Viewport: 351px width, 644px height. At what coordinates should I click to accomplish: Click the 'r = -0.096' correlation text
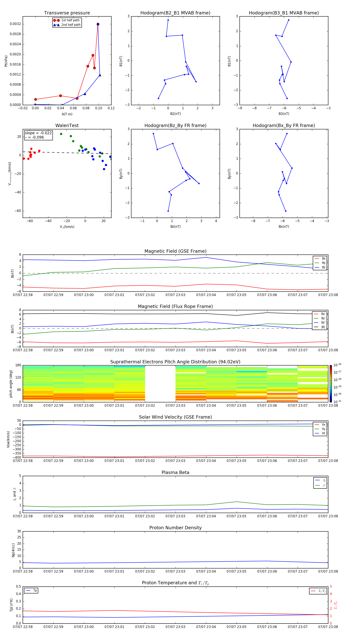click(x=35, y=137)
